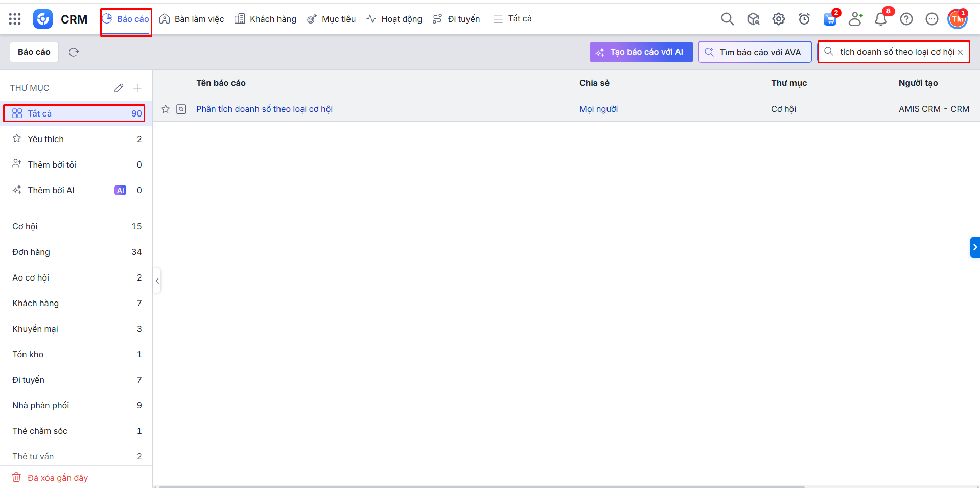Open the app launcher grid icon
The height and width of the screenshot is (488, 980).
pyautogui.click(x=15, y=19)
